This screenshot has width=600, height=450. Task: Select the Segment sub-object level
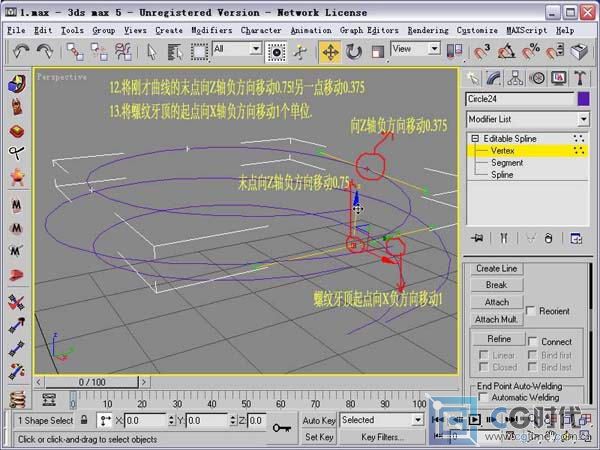tap(507, 163)
